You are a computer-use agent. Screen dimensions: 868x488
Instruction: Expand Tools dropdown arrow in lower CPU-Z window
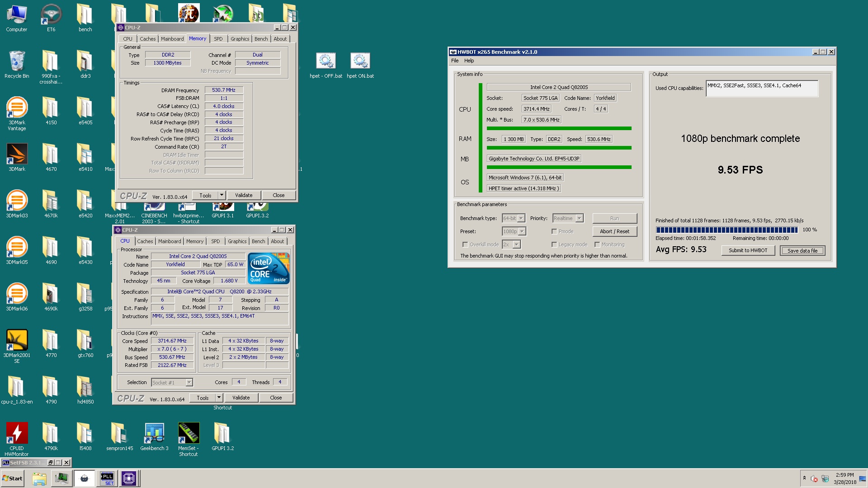coord(219,398)
